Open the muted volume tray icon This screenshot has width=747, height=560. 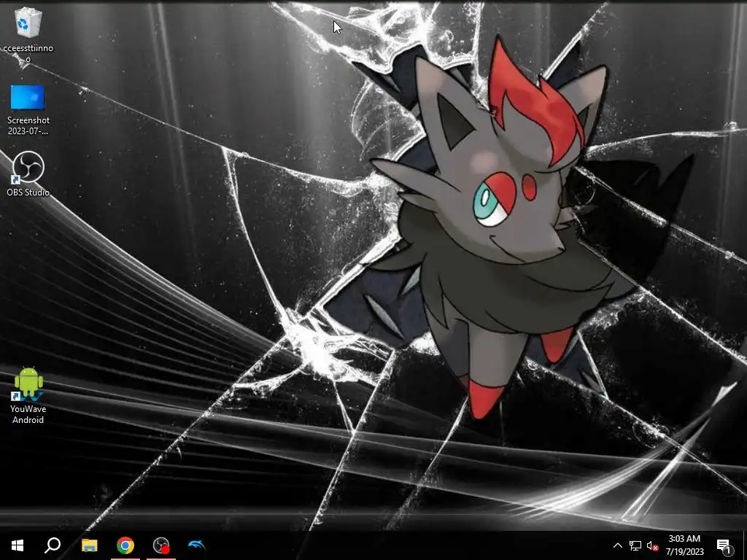pyautogui.click(x=653, y=545)
